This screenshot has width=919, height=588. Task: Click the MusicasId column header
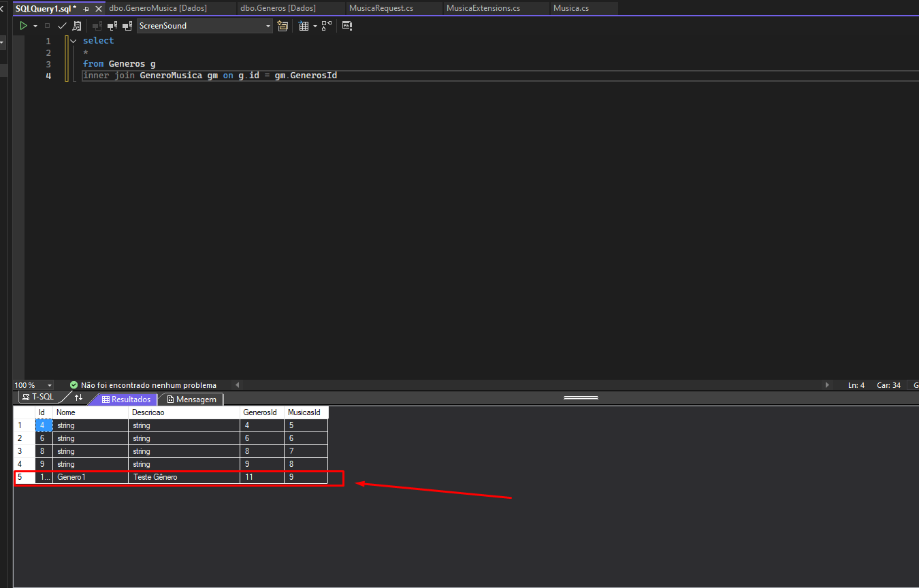306,412
